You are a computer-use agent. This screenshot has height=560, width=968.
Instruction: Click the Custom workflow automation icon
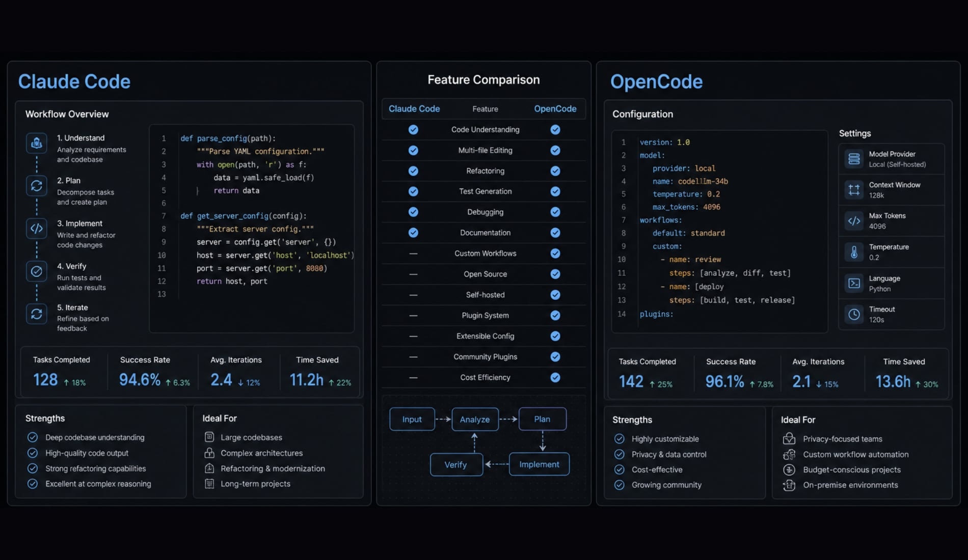[x=789, y=454]
